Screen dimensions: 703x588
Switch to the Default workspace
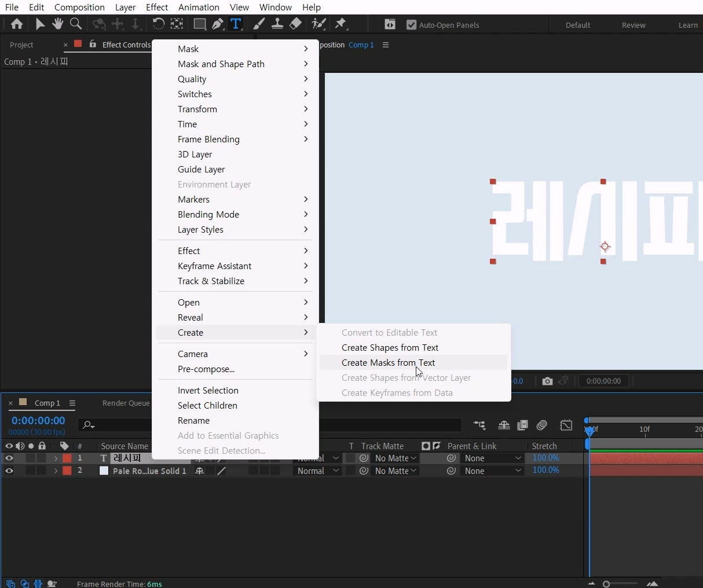578,25
